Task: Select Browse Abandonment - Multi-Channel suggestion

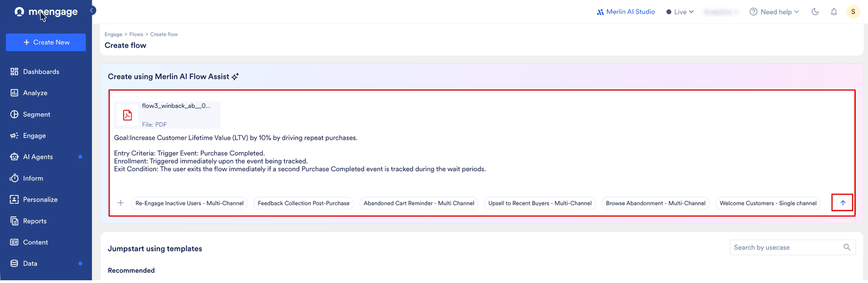Action: (x=655, y=204)
